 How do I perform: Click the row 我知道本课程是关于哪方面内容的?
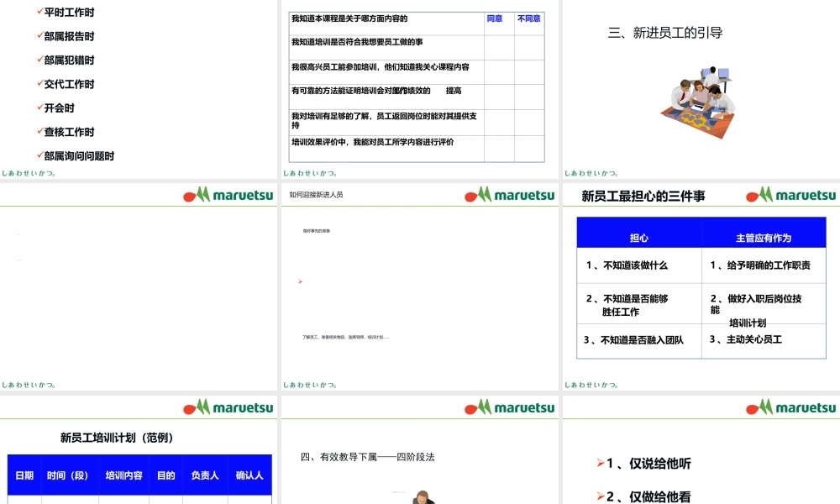(x=417, y=24)
